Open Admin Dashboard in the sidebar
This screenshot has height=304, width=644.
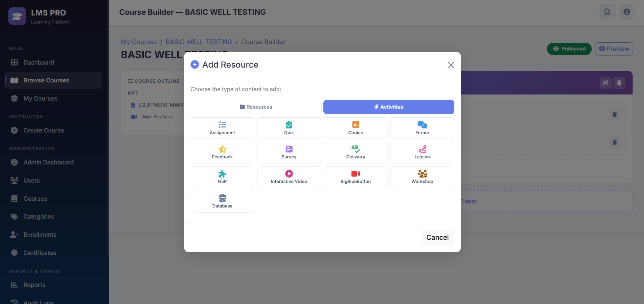click(54, 162)
